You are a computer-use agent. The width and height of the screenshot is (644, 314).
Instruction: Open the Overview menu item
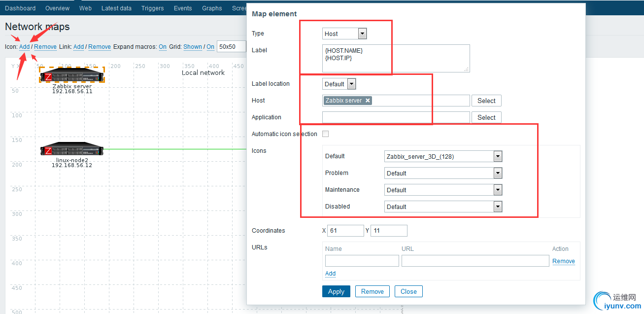coord(57,8)
